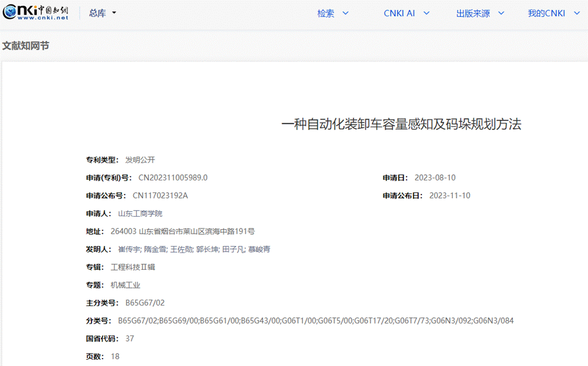Screen dimensions: 588x366
Task: Click the 机械工业 subject text
Action: (x=125, y=285)
